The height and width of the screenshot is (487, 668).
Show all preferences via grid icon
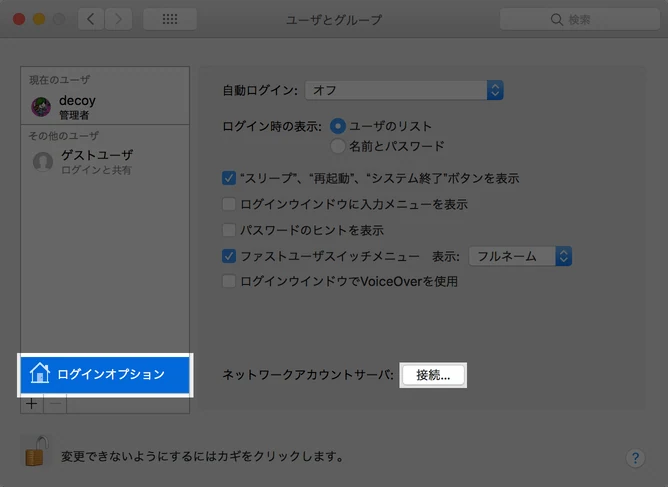170,19
